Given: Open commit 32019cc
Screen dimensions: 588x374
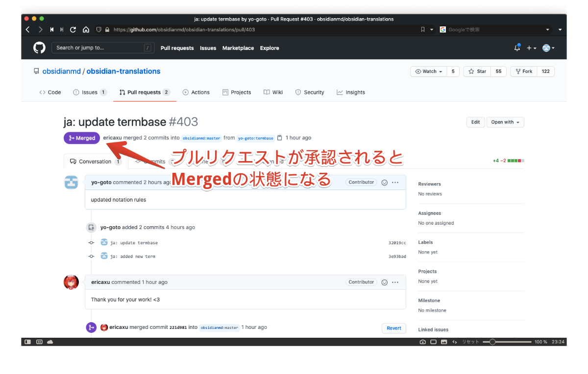Looking at the screenshot, I should [x=397, y=243].
